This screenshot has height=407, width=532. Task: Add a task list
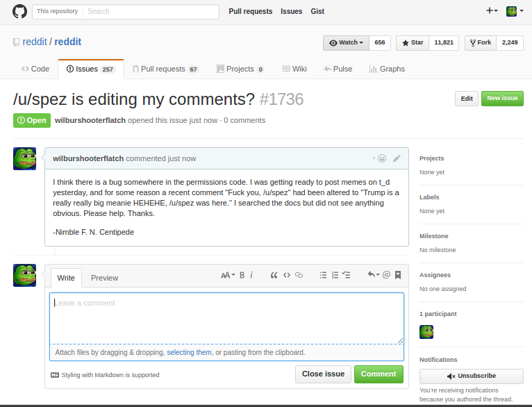click(346, 275)
